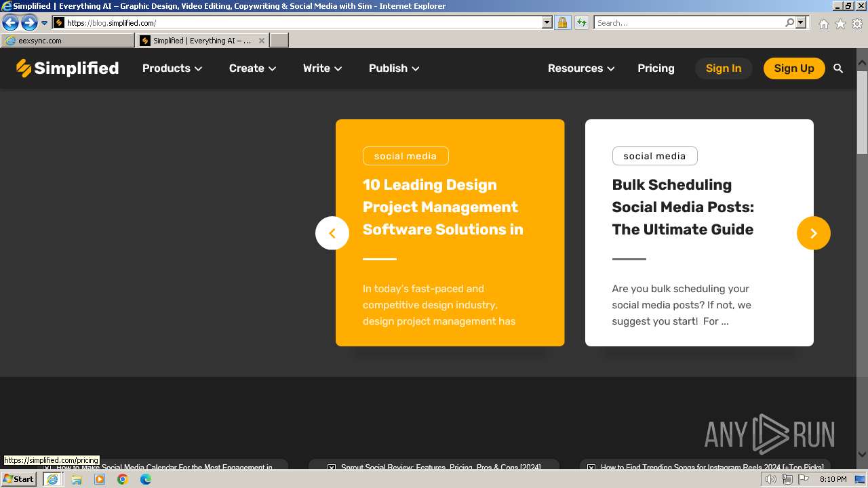Click the Simplified logo
This screenshot has width=868, height=488.
pos(67,68)
